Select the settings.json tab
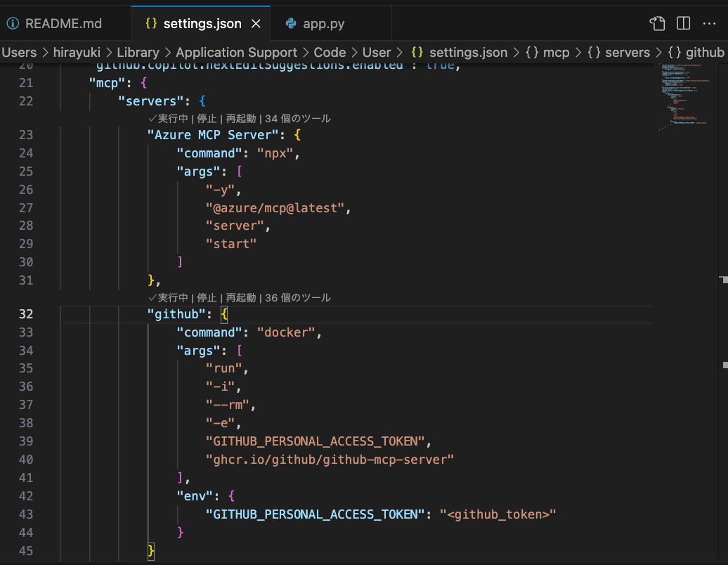The height and width of the screenshot is (565, 728). pyautogui.click(x=200, y=24)
